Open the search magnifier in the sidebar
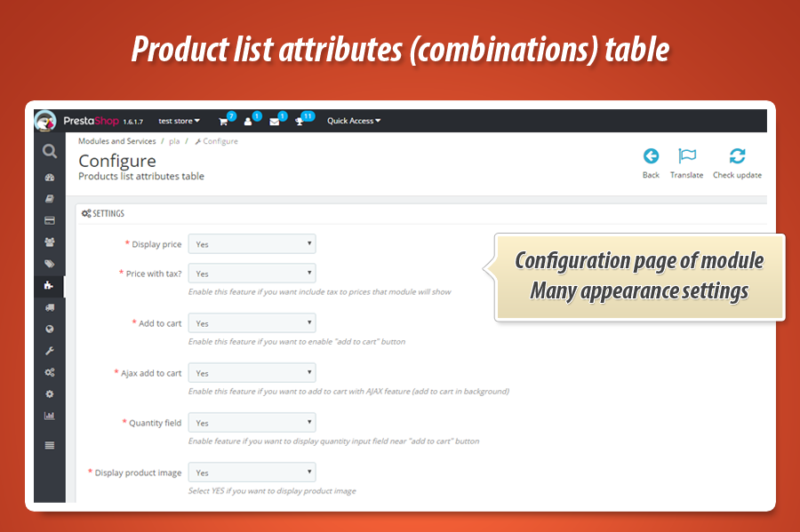Image resolution: width=800 pixels, height=532 pixels. [50, 151]
